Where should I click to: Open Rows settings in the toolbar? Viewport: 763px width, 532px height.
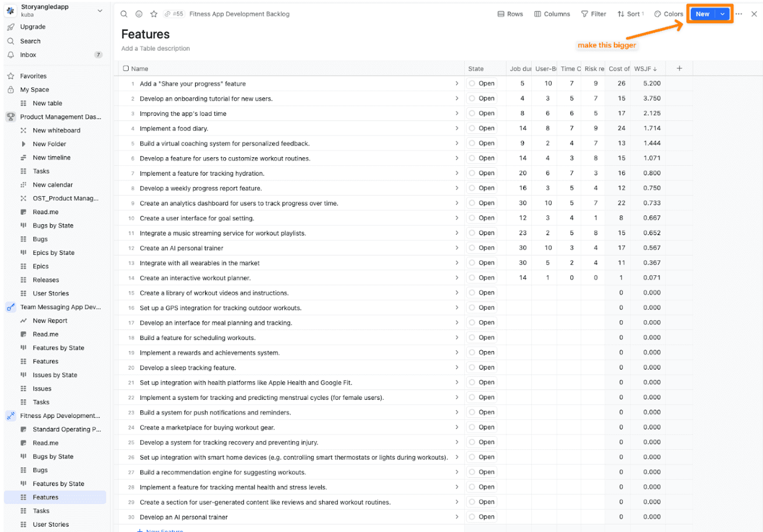[510, 14]
